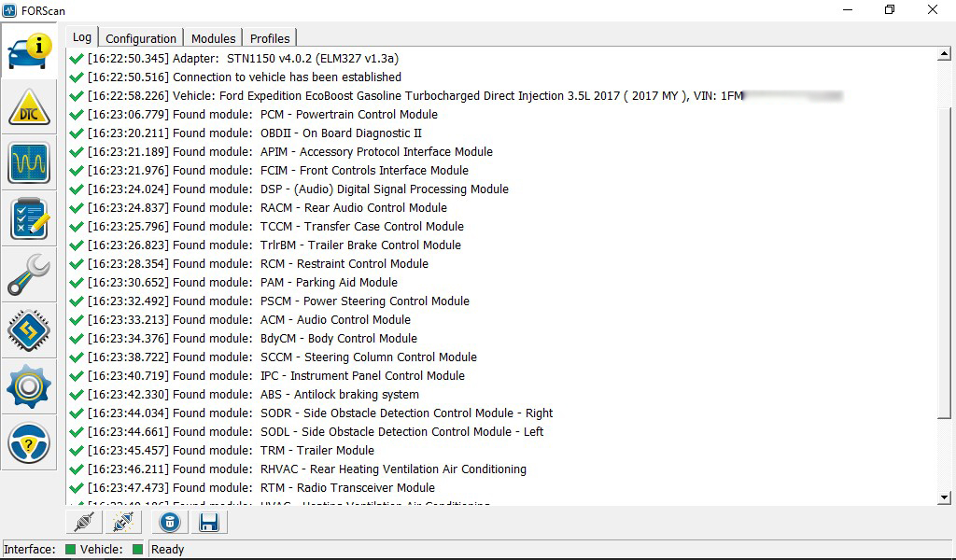956x560 pixels.
Task: Open the chip configuration and programming section
Action: click(x=29, y=331)
